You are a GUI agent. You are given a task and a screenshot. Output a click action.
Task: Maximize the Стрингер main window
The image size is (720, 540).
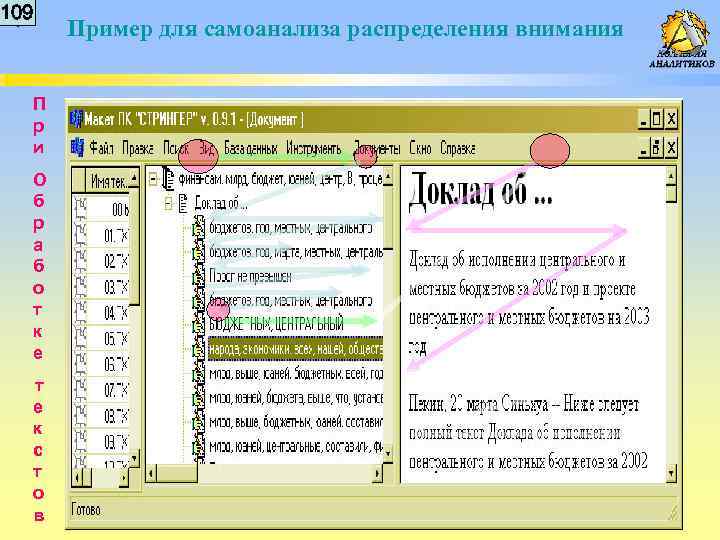tap(657, 119)
